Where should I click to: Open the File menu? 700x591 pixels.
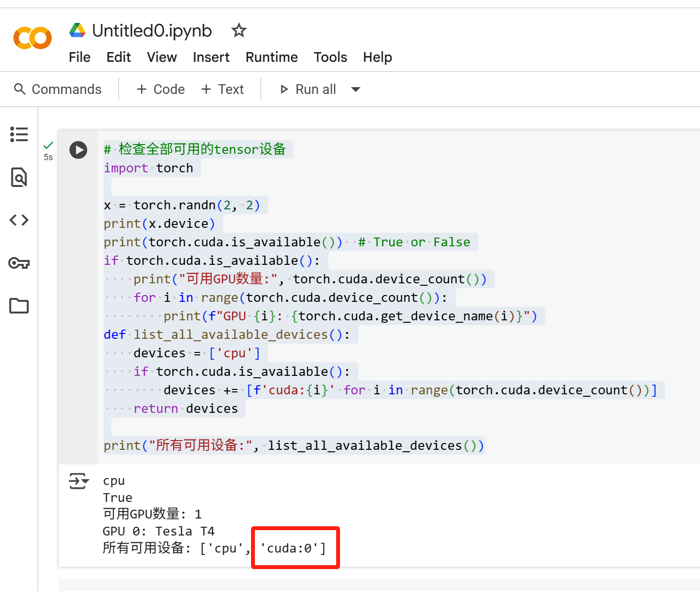[x=80, y=57]
